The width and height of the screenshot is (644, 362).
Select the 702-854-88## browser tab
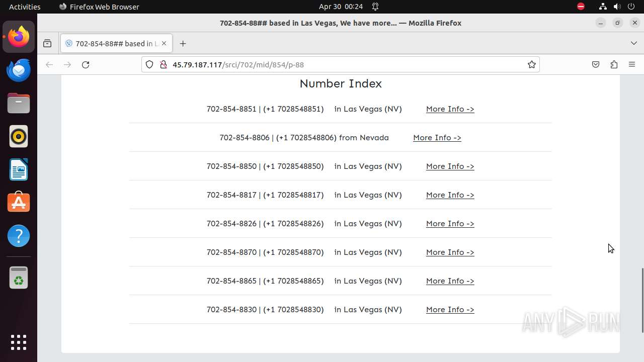click(x=116, y=44)
